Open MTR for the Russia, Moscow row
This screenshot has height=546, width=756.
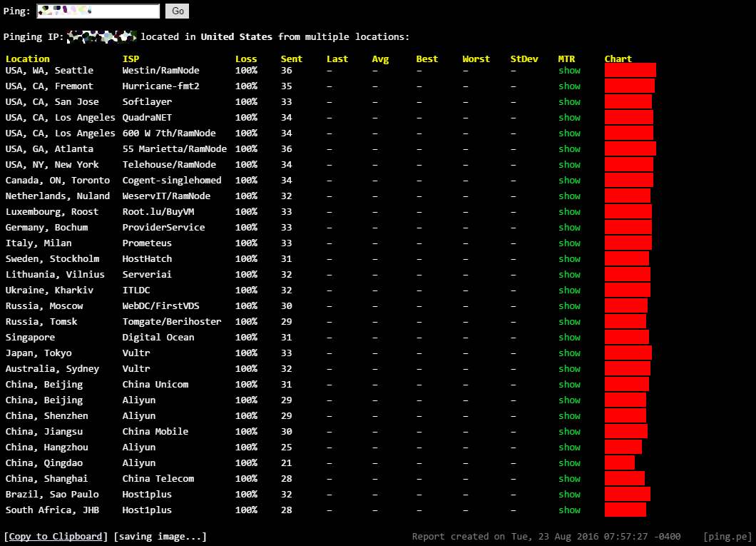569,306
